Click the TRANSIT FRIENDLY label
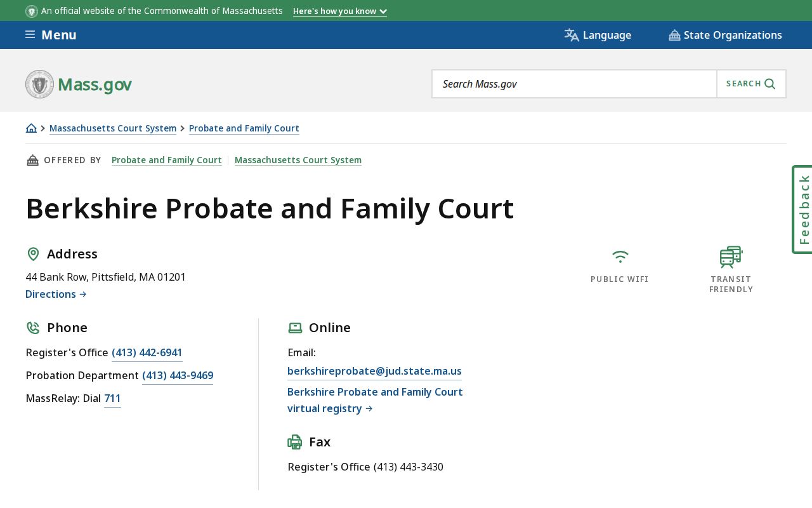This screenshot has width=812, height=508. (731, 284)
